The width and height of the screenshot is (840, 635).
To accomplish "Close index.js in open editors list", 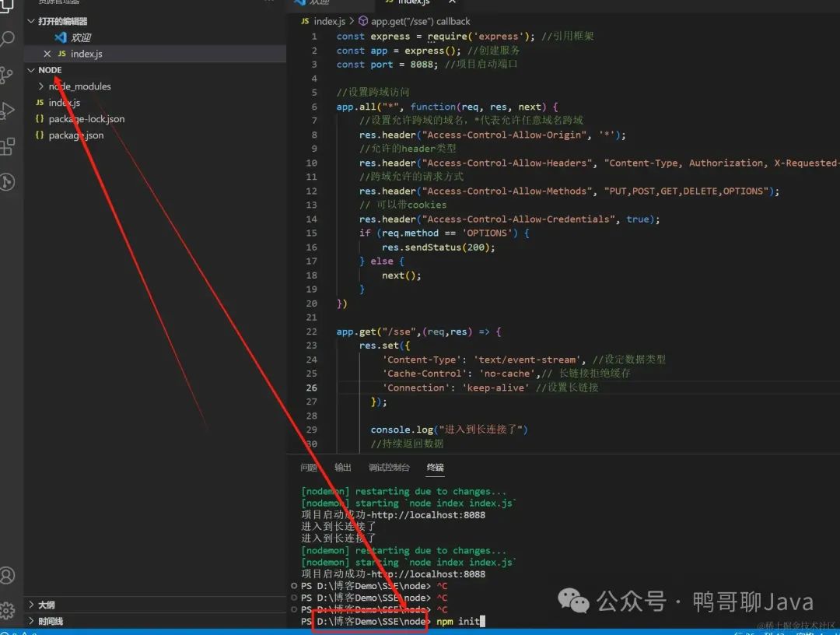I will (x=47, y=54).
